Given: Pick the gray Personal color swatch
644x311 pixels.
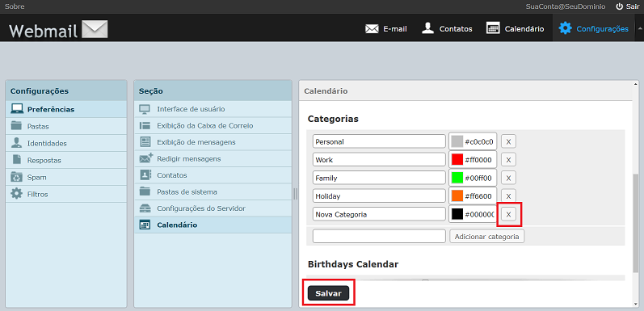Looking at the screenshot, I should click(457, 141).
